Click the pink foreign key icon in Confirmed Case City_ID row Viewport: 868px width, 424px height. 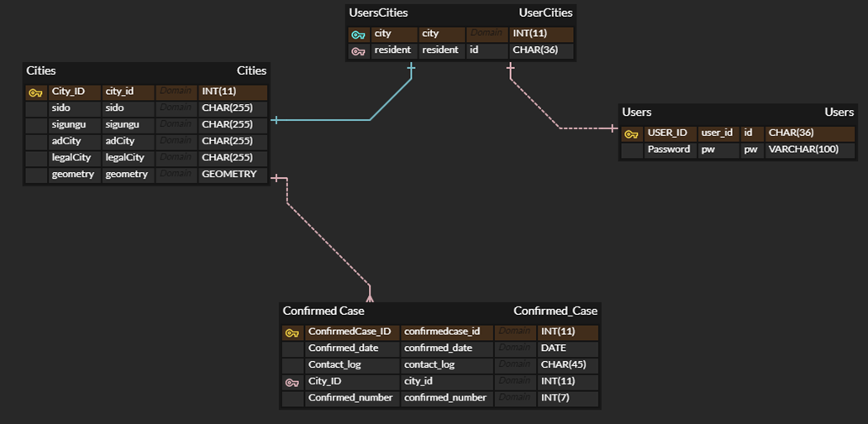[x=292, y=382]
